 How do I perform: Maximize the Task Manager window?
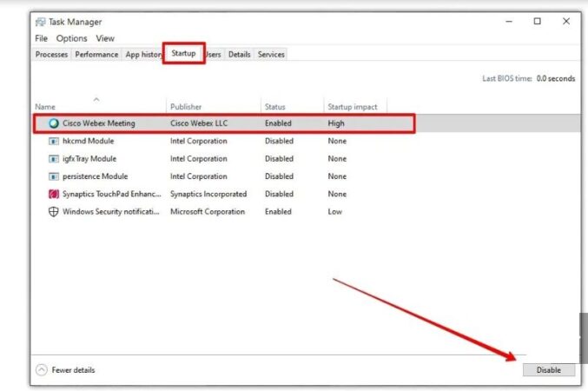click(538, 22)
